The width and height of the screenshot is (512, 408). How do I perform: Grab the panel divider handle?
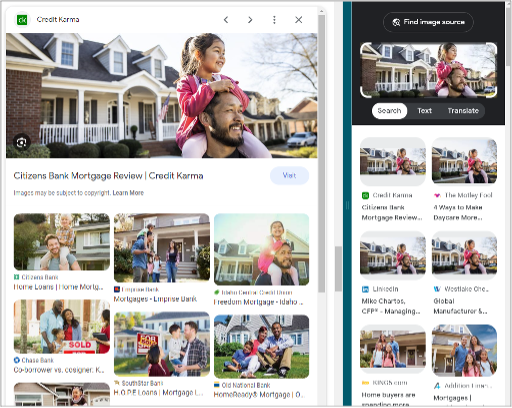pos(347,206)
